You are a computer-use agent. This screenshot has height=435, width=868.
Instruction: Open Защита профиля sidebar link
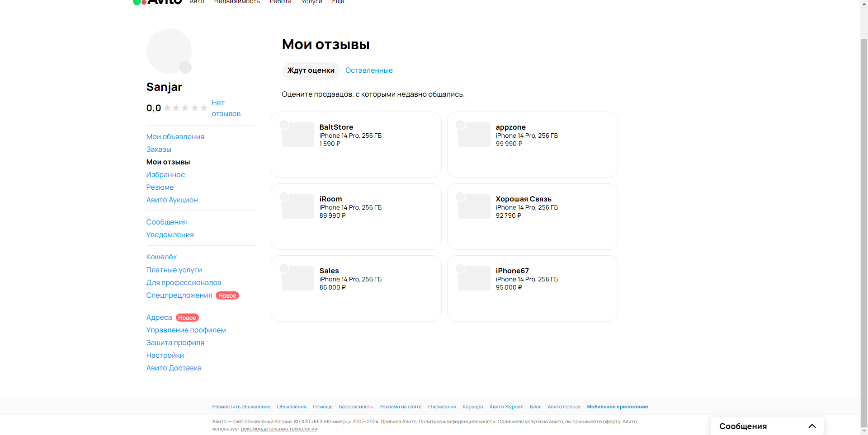point(175,342)
